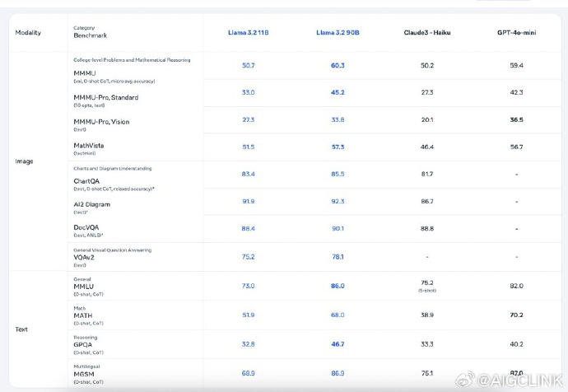The image size is (568, 392).
Task: Select the 73.0 MMLU score
Action: 248,286
